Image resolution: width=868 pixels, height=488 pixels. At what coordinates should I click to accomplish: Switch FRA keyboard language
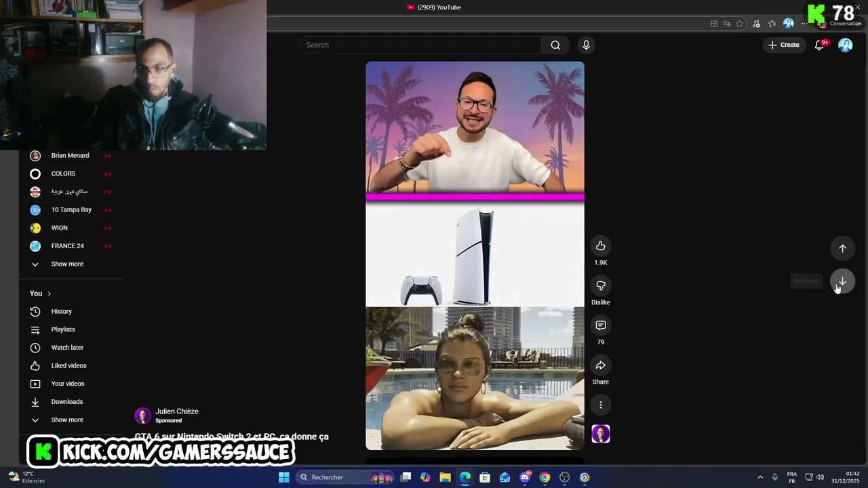792,477
